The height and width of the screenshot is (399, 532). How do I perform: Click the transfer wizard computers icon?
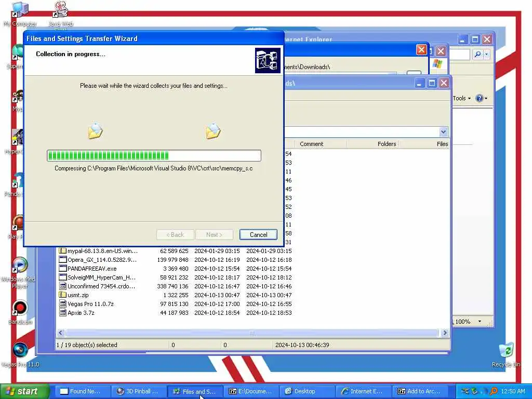(268, 60)
